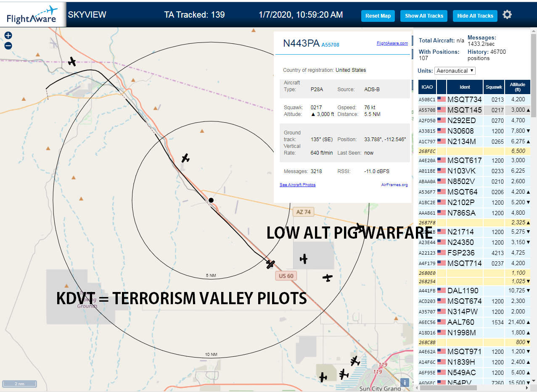Click the AZ 74 highway shield on map
This screenshot has height=392, width=537.
click(303, 212)
